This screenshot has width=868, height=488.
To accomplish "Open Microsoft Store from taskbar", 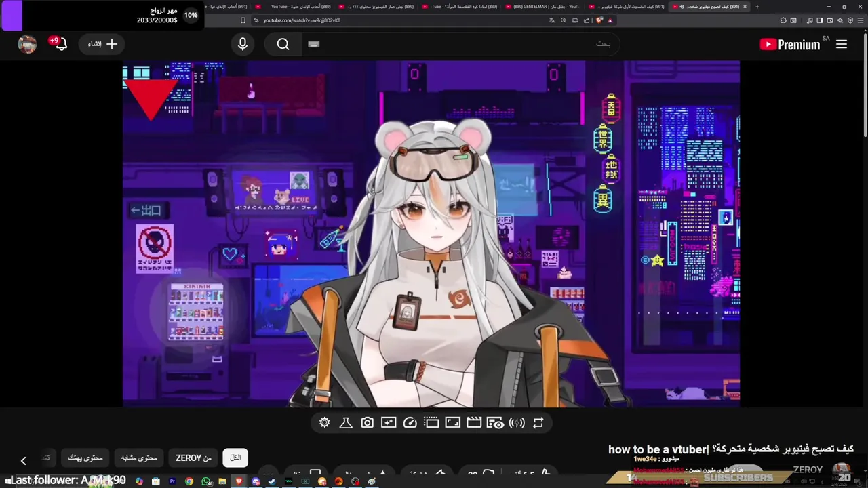I will click(156, 481).
